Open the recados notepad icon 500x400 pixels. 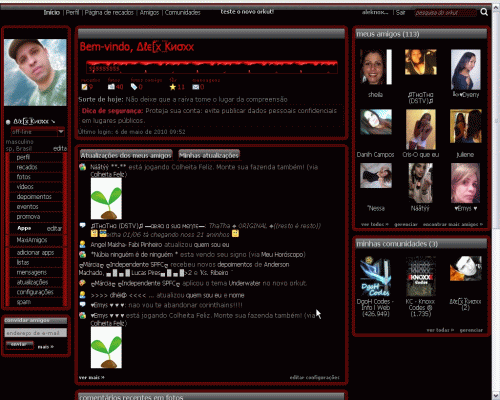[84, 87]
